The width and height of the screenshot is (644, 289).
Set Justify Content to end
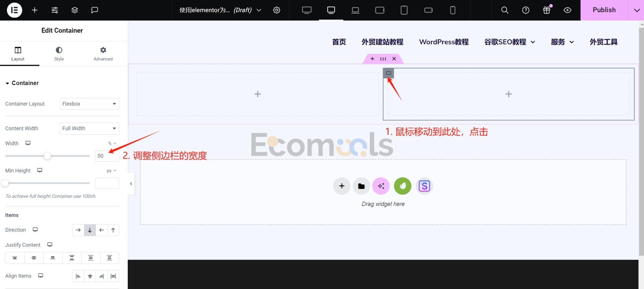[53, 258]
